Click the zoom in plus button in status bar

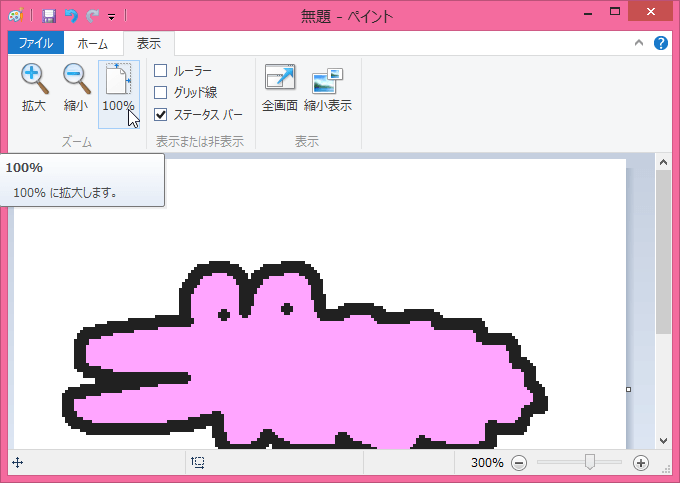coord(641,463)
